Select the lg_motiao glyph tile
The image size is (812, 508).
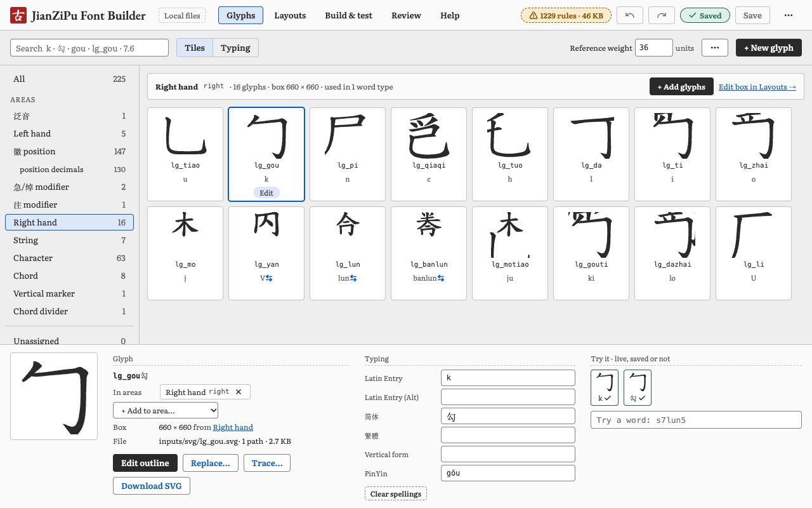pyautogui.click(x=510, y=253)
